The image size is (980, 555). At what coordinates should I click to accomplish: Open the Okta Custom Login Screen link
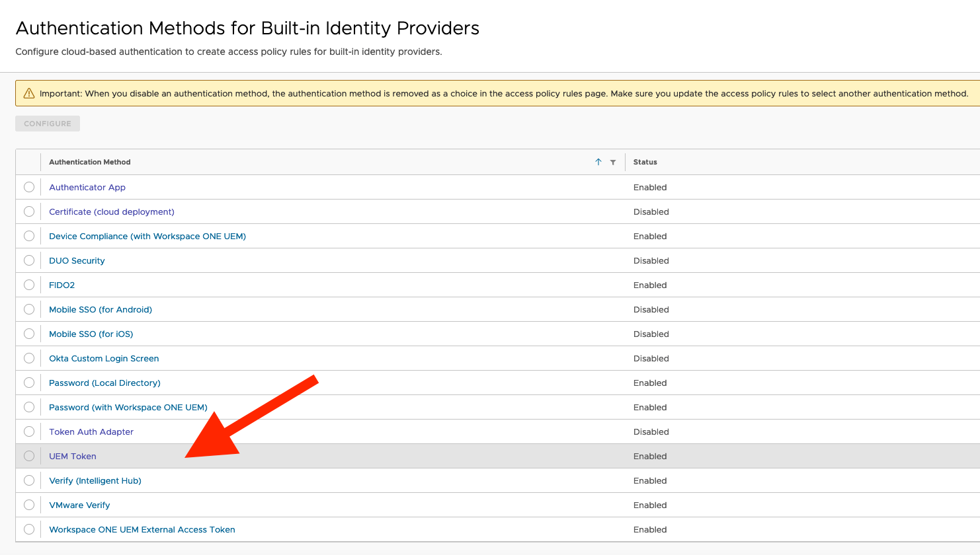[104, 359]
